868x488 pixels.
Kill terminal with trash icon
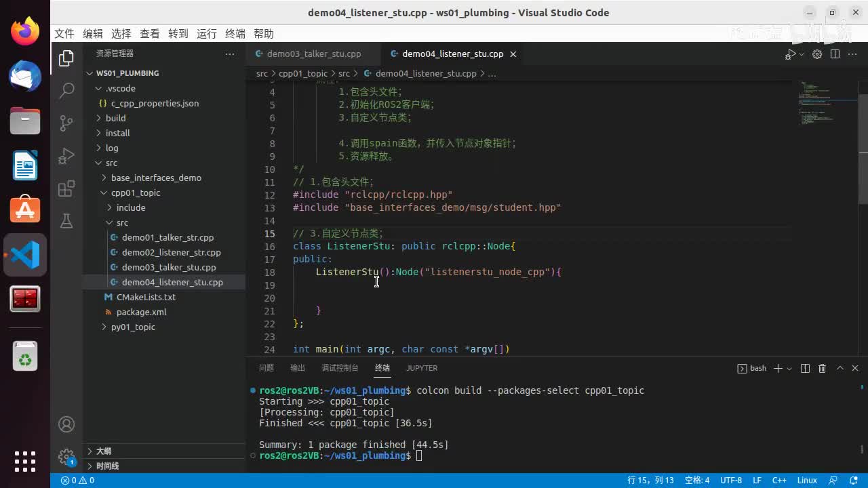click(x=822, y=368)
